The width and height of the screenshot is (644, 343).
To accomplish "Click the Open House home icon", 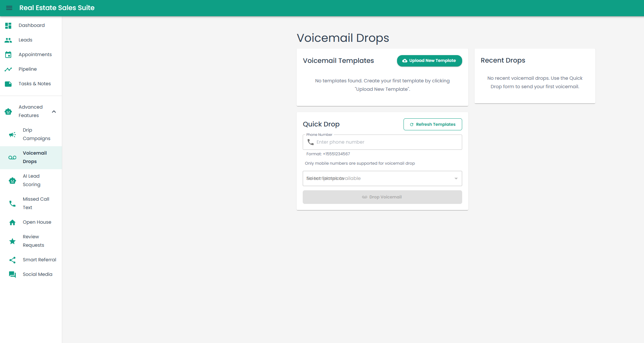I will (12, 222).
